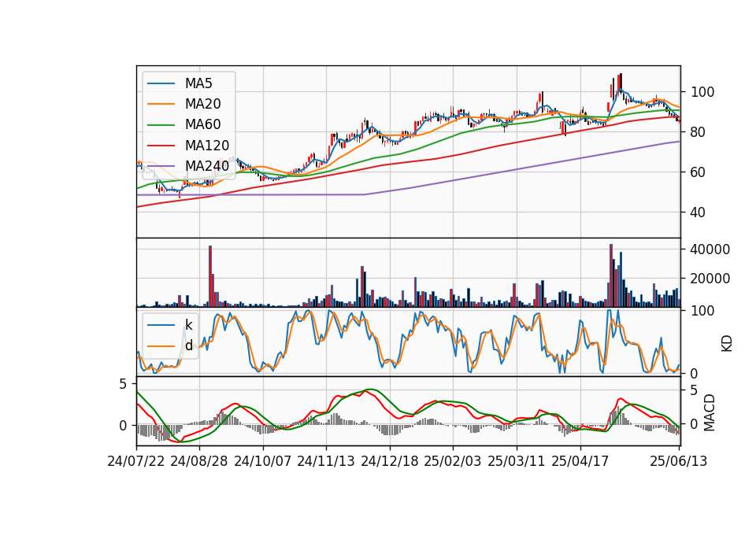This screenshot has height=543, width=756.
Task: Click the price axis value 40
Action: coord(699,212)
